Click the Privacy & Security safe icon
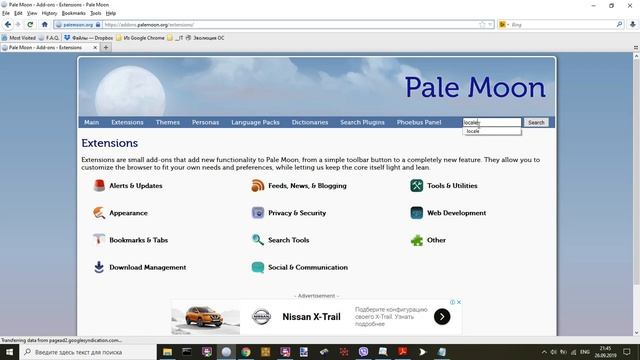The image size is (640, 360). point(258,213)
